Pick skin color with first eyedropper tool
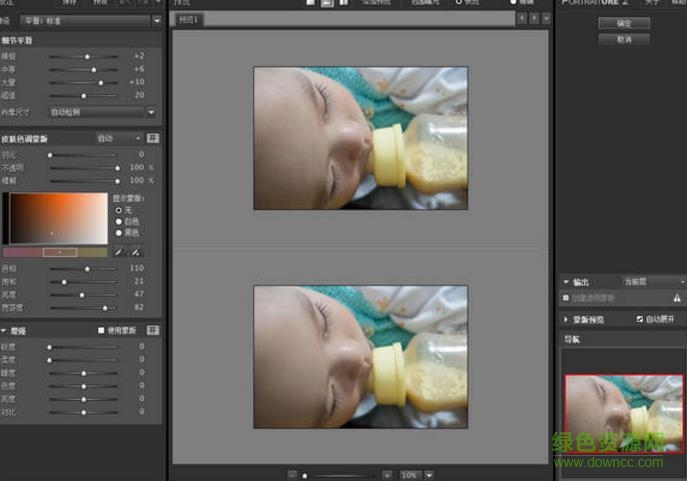 pos(118,251)
